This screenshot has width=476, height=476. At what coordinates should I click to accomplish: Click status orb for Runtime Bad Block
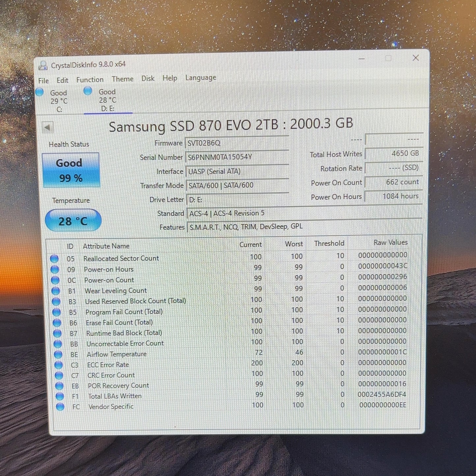click(57, 334)
